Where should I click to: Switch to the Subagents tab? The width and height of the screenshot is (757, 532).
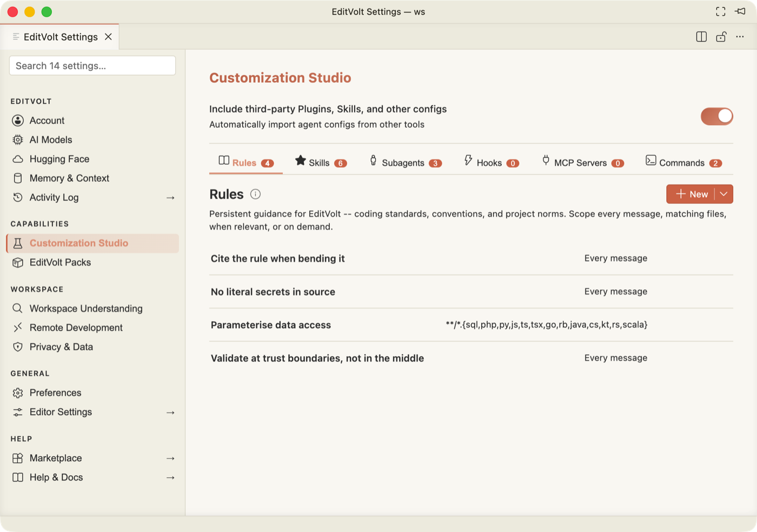pyautogui.click(x=406, y=162)
